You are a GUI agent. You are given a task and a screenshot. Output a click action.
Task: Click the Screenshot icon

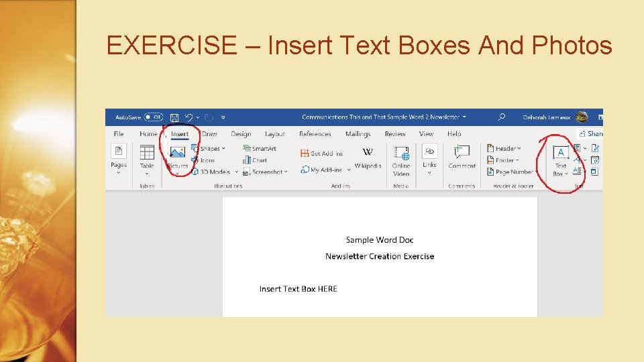[x=246, y=172]
